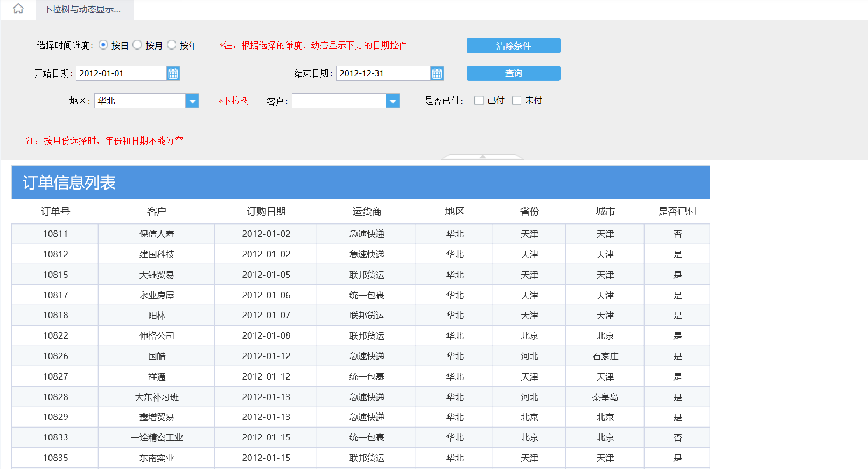Expand the 地区 dropdown tree
Screen dimensions: 868x469
[192, 101]
